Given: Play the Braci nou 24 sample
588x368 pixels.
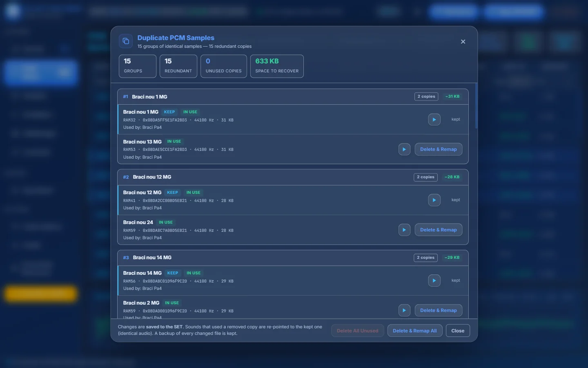Looking at the screenshot, I should (x=404, y=230).
